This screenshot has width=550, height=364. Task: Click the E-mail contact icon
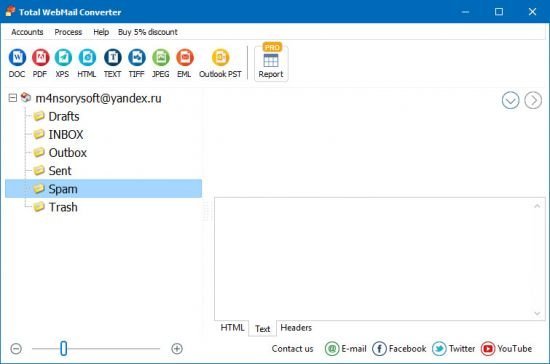pyautogui.click(x=332, y=349)
